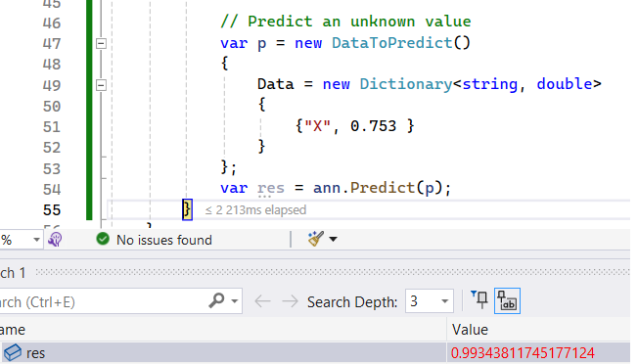Click the No issues found status text
The image size is (638, 364).
click(164, 240)
